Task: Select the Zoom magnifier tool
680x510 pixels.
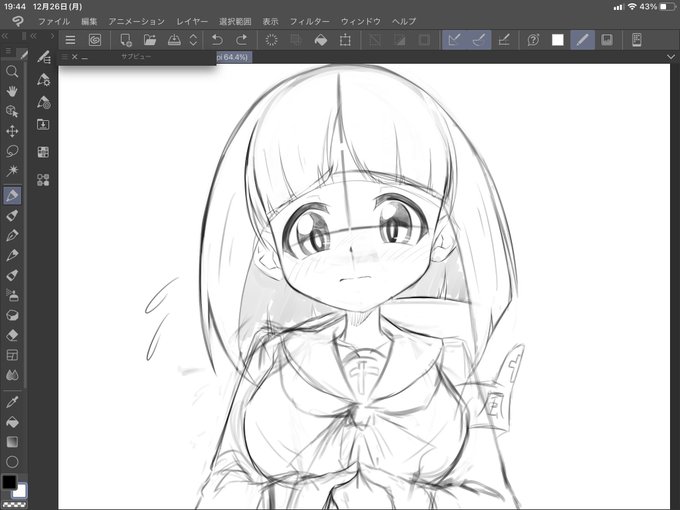Action: click(x=12, y=72)
